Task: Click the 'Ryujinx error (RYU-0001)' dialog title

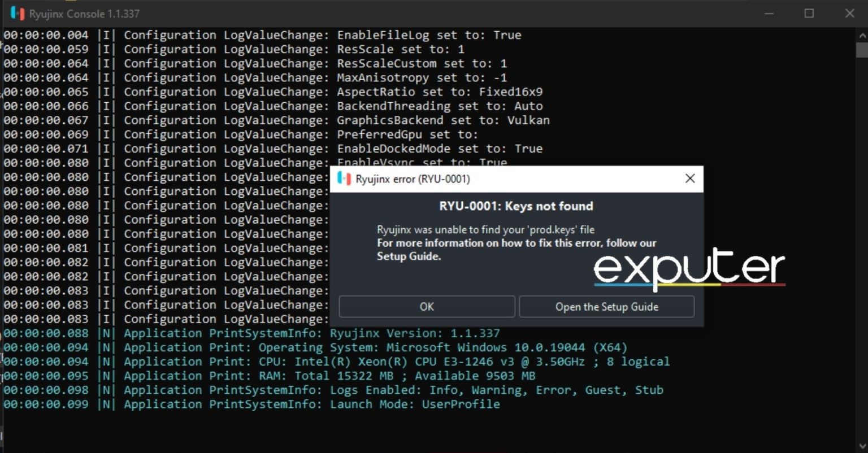Action: tap(413, 179)
